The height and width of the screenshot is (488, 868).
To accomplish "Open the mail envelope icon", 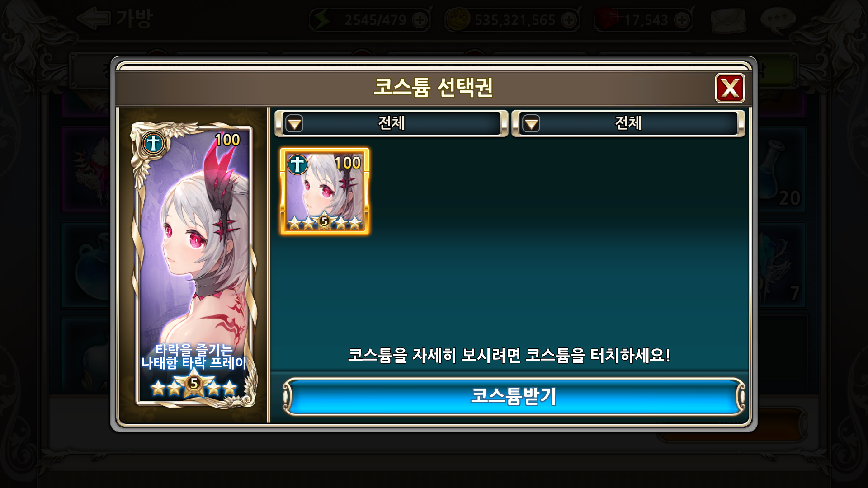I will pos(728,20).
